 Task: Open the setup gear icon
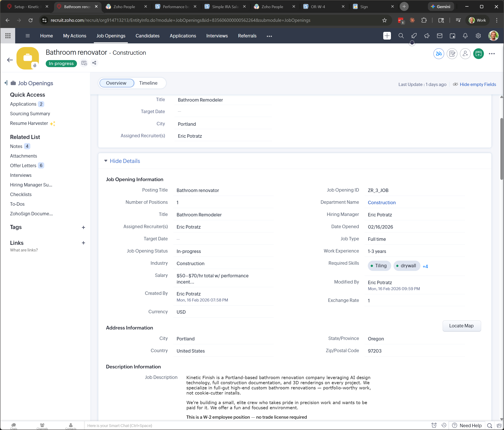478,36
